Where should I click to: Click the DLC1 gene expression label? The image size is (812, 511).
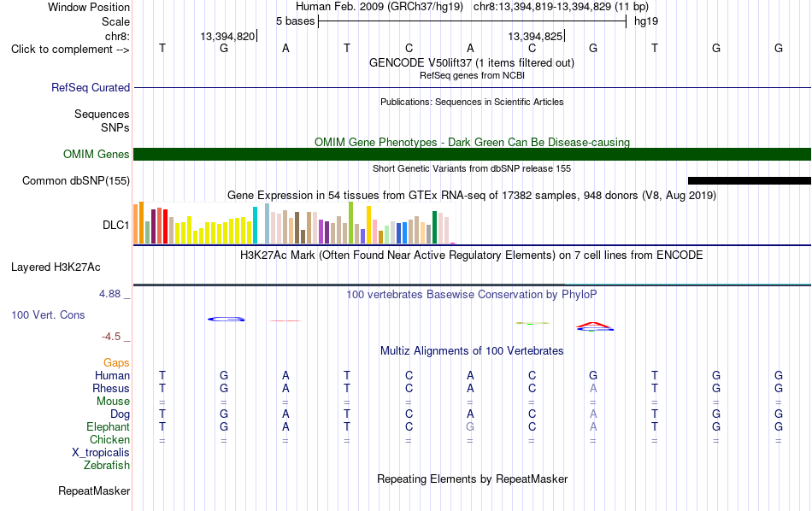[116, 226]
